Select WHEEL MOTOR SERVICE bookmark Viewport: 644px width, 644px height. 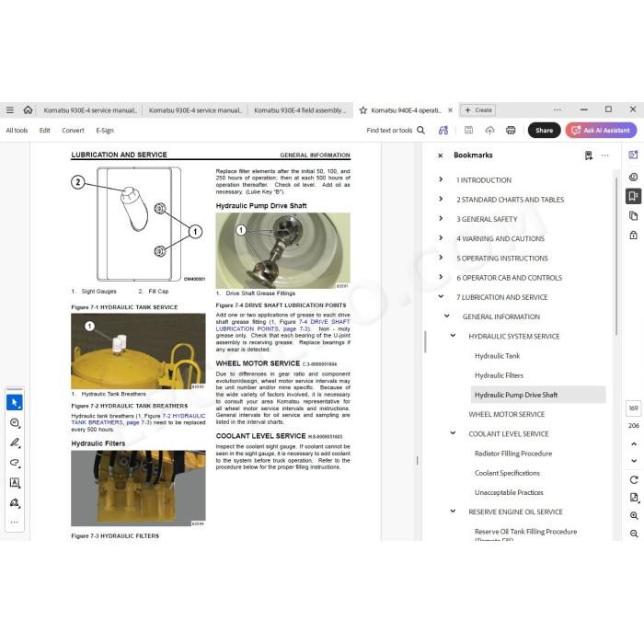pos(506,414)
